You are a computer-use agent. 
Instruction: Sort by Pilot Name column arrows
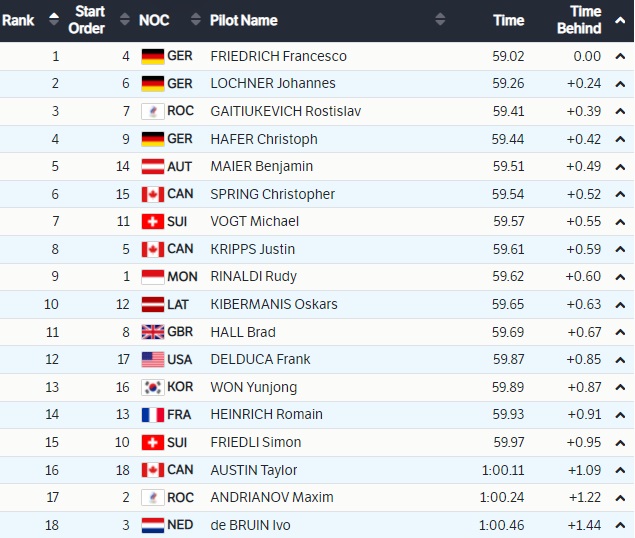pos(440,20)
